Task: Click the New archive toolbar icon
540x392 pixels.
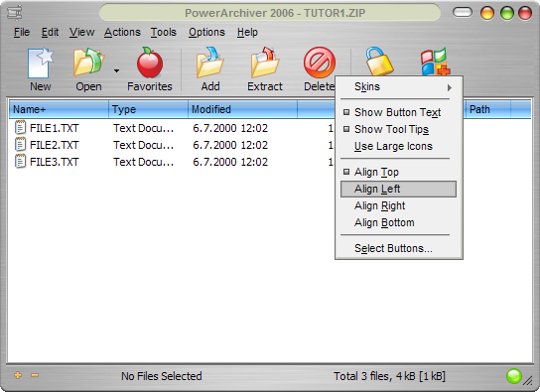Action: pos(41,63)
